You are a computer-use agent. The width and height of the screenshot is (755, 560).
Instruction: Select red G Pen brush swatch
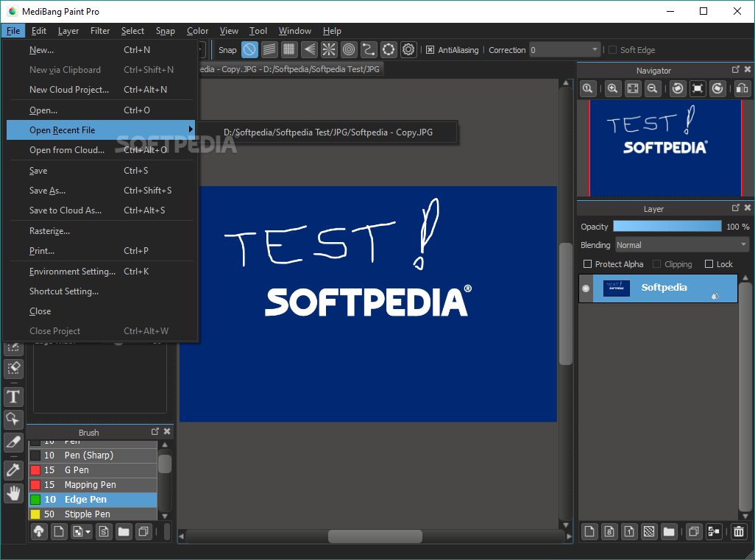[35, 470]
